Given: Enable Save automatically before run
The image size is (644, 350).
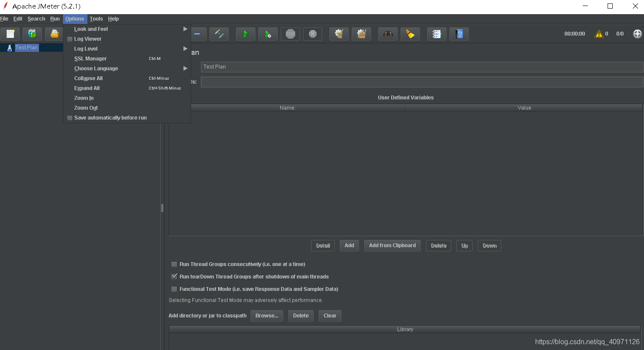Looking at the screenshot, I should pyautogui.click(x=70, y=118).
